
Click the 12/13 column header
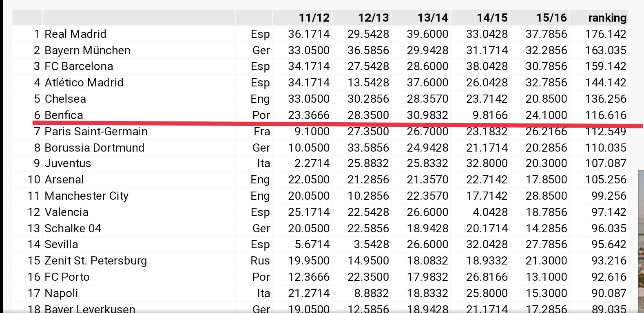pos(373,18)
